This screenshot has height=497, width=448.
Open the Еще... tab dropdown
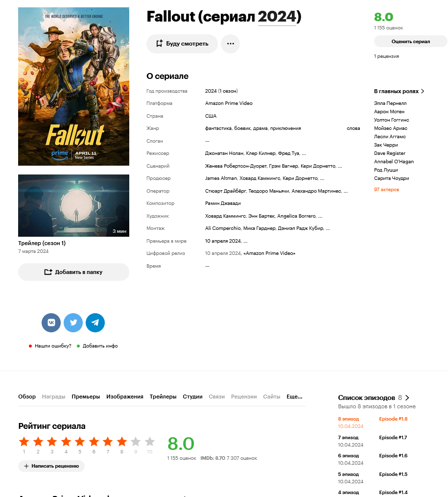pos(294,397)
